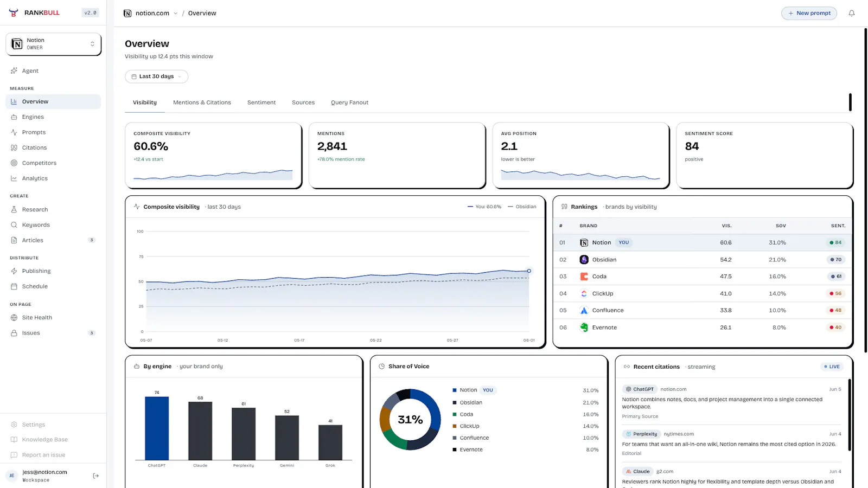Click the Composite Visibility 60.6% card
Screen dimensions: 868x488
point(213,155)
